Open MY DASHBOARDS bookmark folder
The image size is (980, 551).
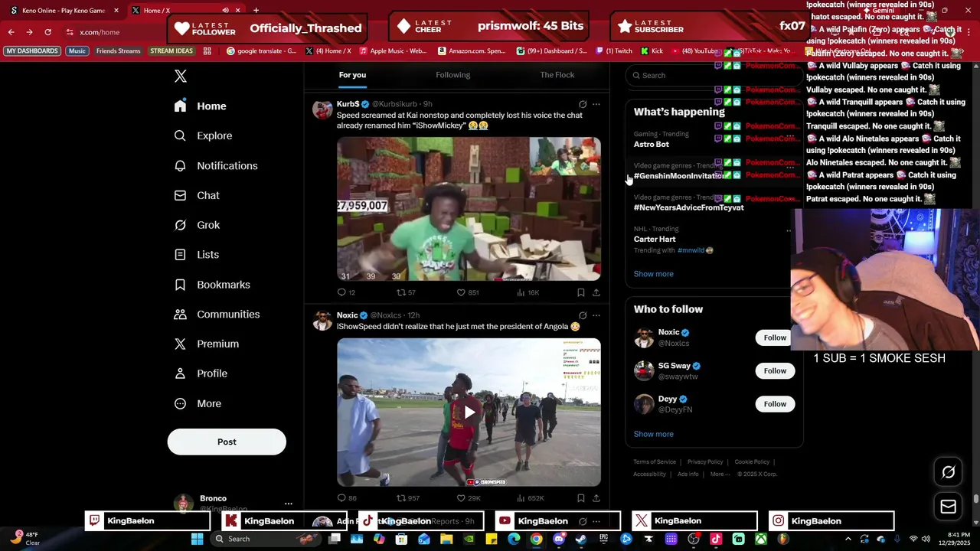(32, 51)
